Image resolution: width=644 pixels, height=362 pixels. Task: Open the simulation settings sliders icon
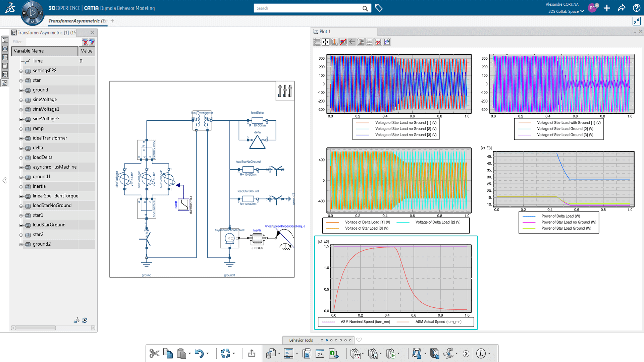pyautogui.click(x=285, y=91)
